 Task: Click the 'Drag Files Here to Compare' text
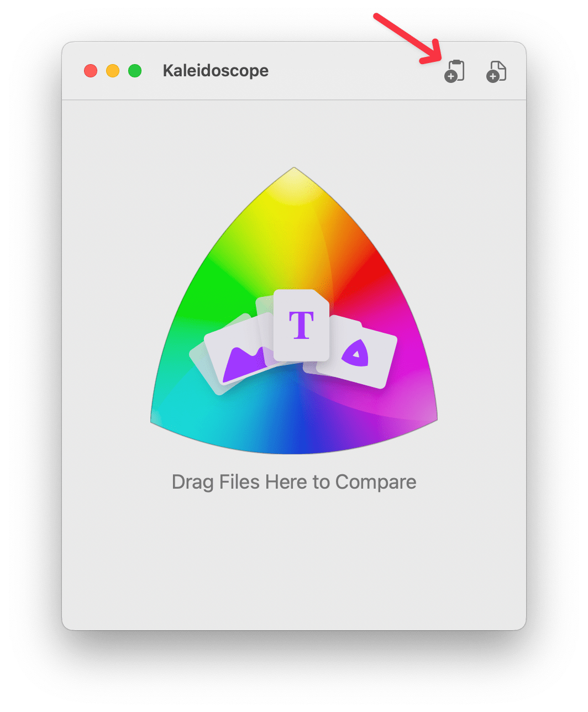click(x=294, y=482)
